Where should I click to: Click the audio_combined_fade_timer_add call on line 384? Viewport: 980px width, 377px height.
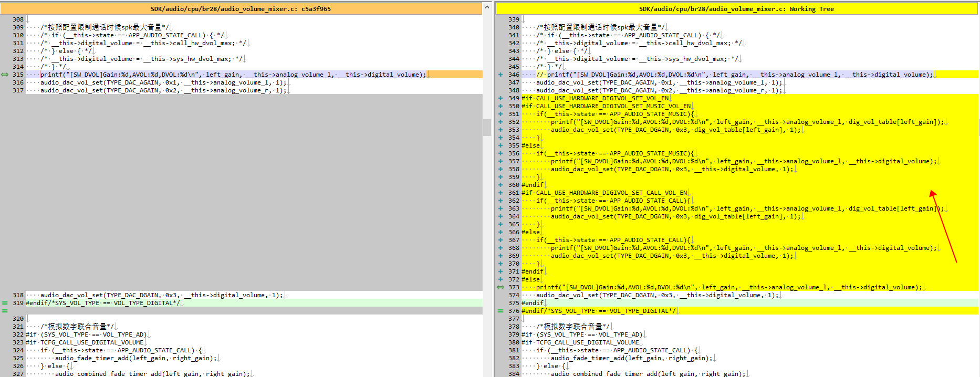[x=648, y=374]
